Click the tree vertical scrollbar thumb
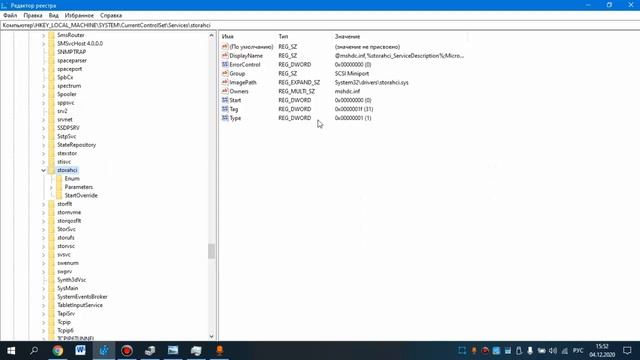 click(x=211, y=251)
